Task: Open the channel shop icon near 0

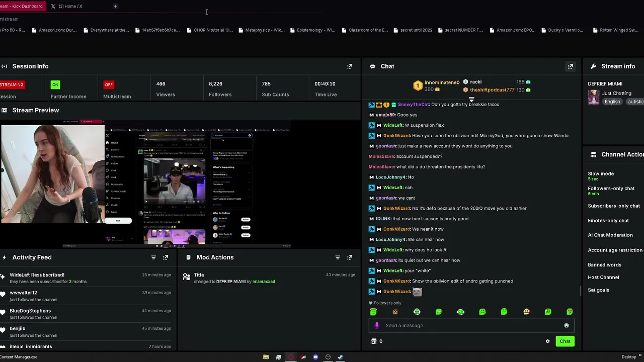Action: click(x=374, y=341)
